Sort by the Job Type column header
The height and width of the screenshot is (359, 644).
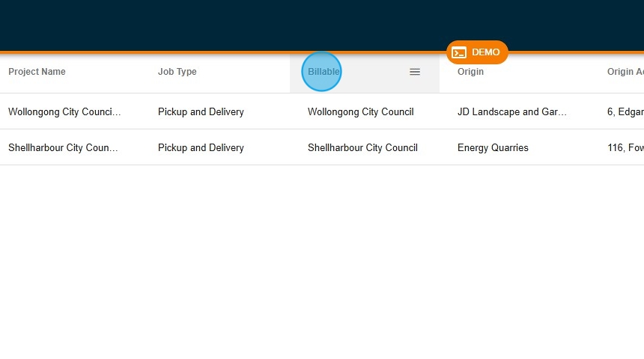coord(177,72)
